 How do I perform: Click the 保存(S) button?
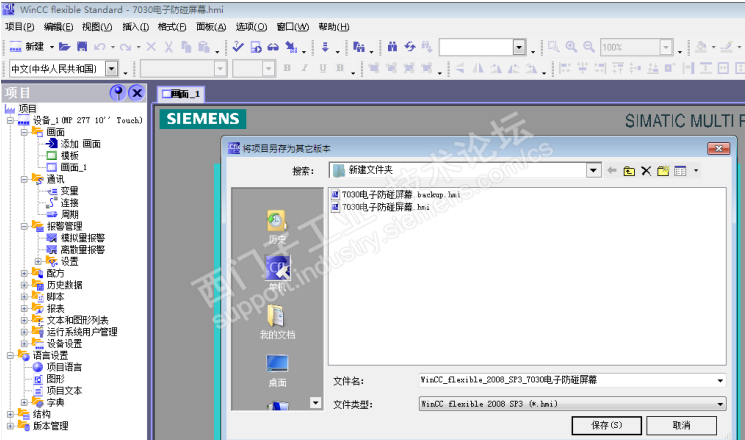coord(606,425)
